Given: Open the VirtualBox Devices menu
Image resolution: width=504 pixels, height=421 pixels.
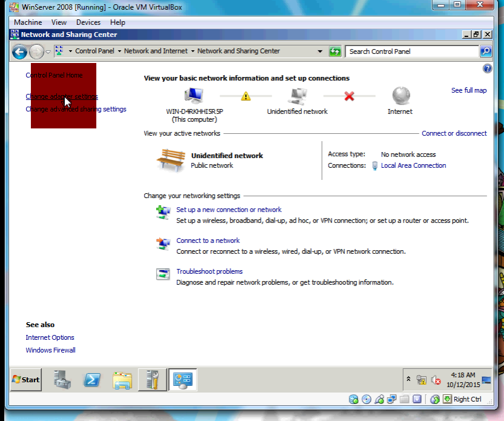Looking at the screenshot, I should [x=88, y=22].
